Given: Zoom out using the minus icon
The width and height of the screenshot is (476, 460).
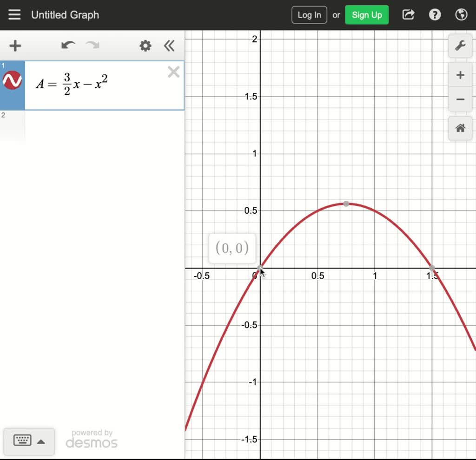Looking at the screenshot, I should click(460, 99).
